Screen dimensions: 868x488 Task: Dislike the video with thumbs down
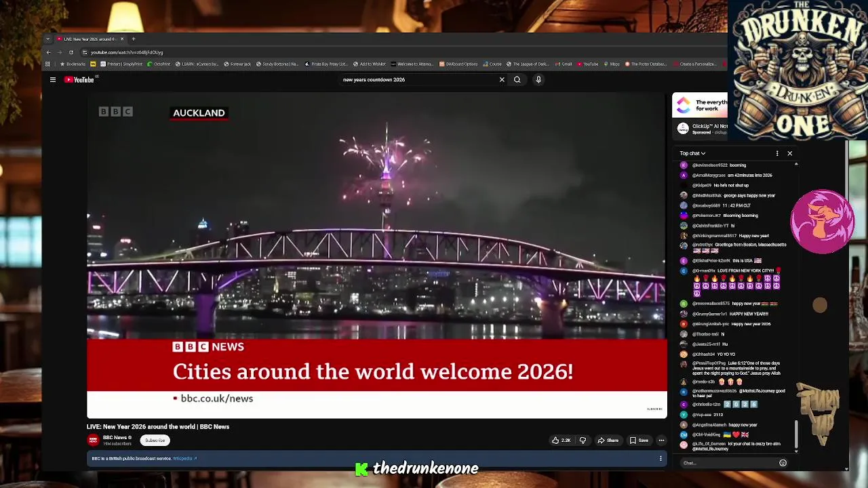(583, 441)
